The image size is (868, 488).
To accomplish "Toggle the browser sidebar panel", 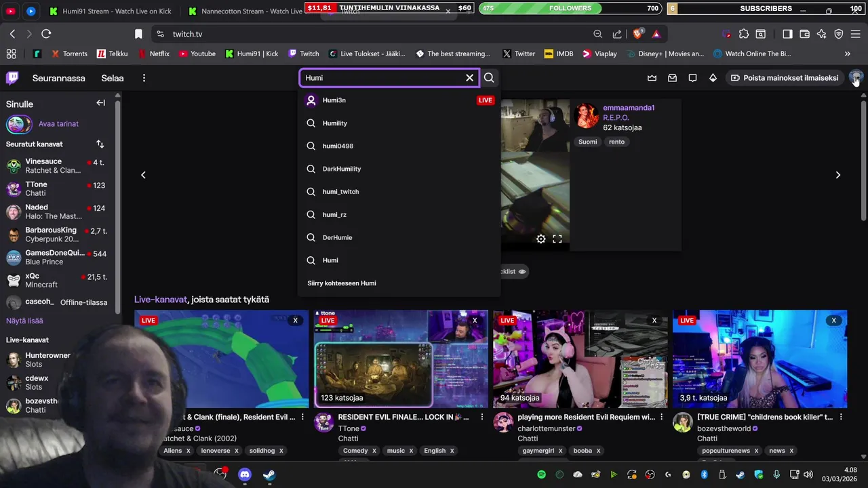I will pyautogui.click(x=787, y=34).
